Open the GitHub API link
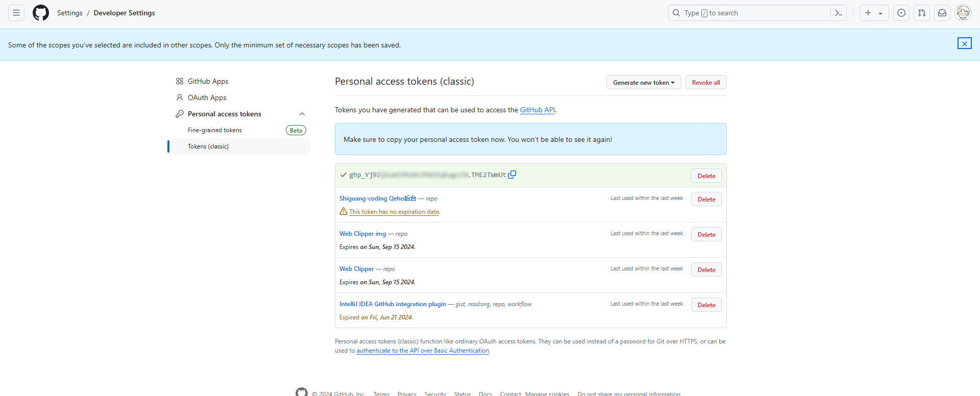 pos(537,110)
